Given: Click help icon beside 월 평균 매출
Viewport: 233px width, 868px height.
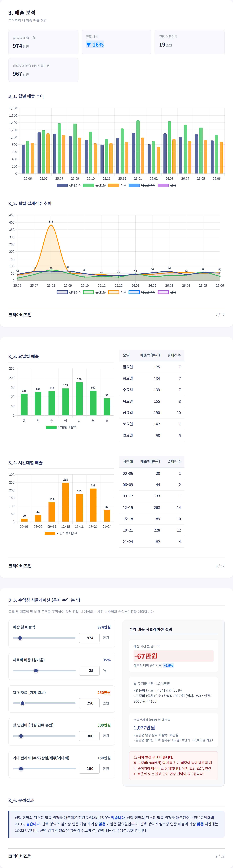Looking at the screenshot, I should point(33,38).
